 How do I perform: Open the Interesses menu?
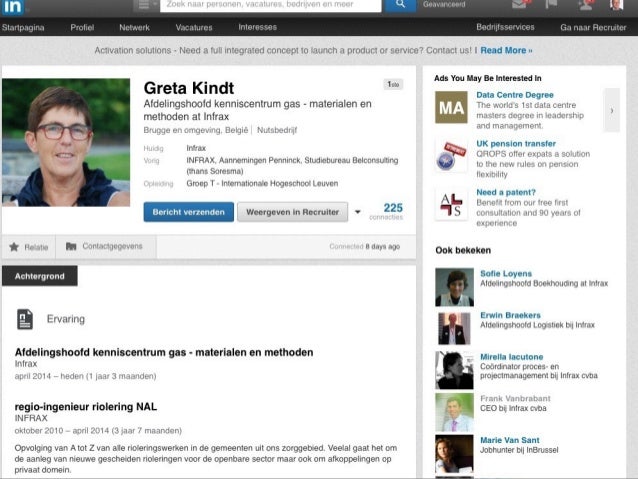(258, 27)
